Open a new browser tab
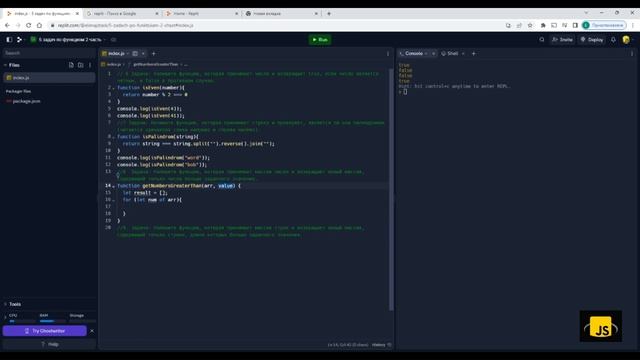The width and height of the screenshot is (640, 360). point(329,13)
